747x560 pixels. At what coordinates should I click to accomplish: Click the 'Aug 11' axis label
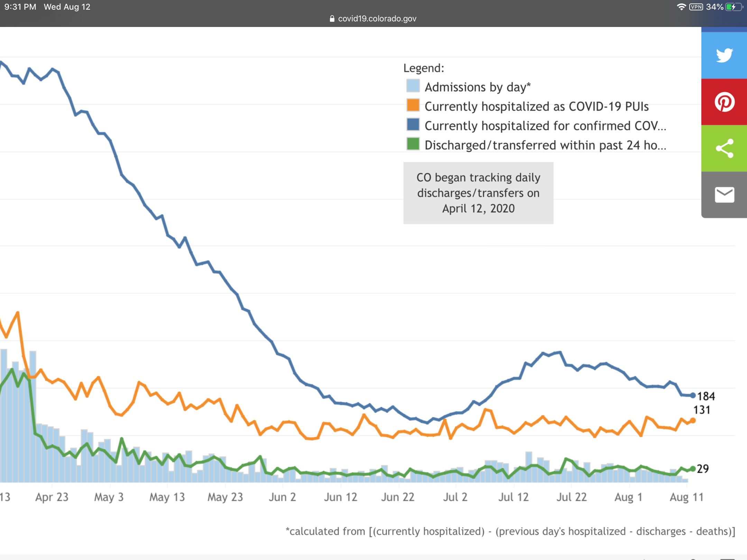point(687,497)
